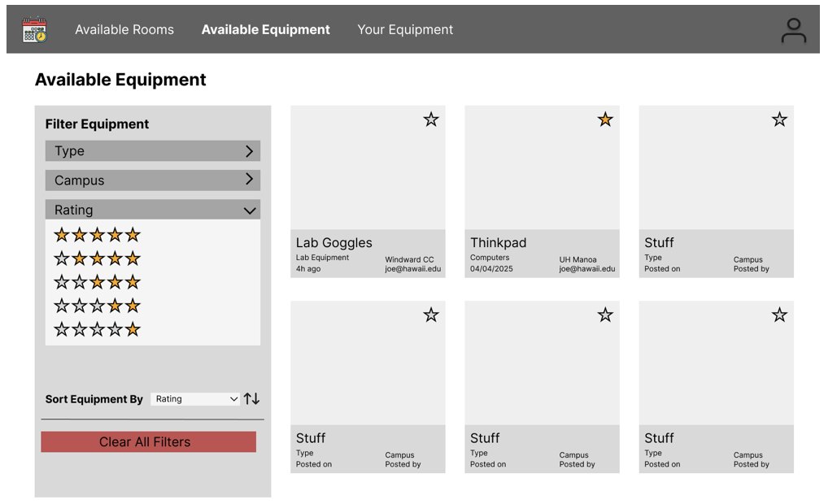The height and width of the screenshot is (504, 828).
Task: Go to Available Rooms tab
Action: tap(124, 30)
